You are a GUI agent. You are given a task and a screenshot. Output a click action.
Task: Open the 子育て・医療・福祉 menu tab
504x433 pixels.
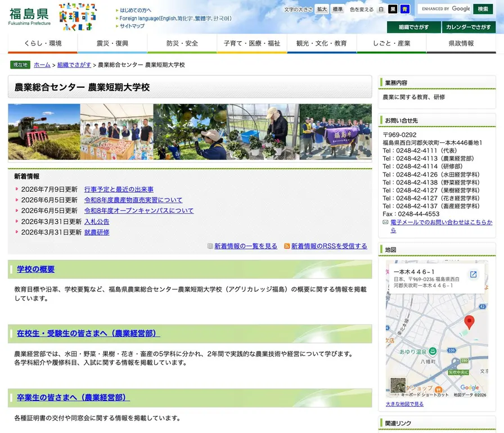[x=252, y=43]
